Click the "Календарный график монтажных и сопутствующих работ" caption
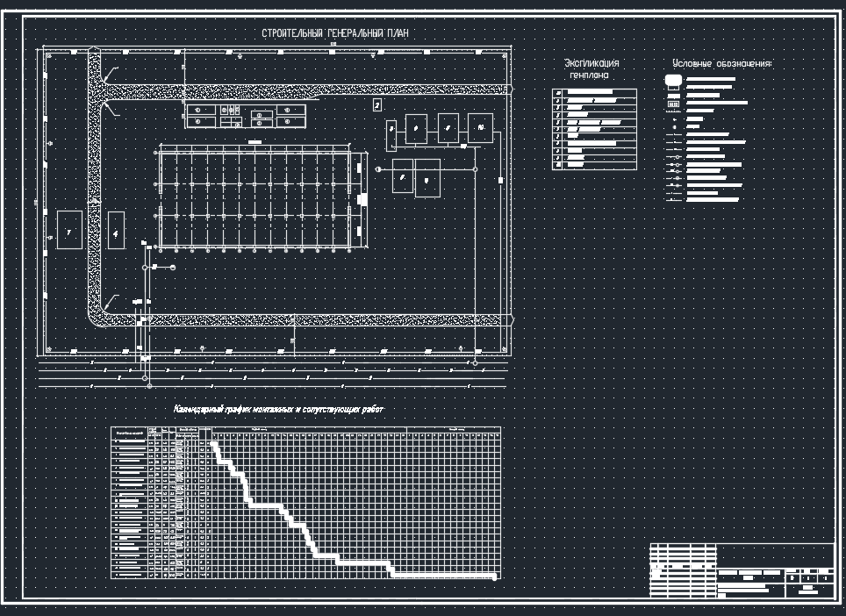The image size is (846, 616). (278, 410)
